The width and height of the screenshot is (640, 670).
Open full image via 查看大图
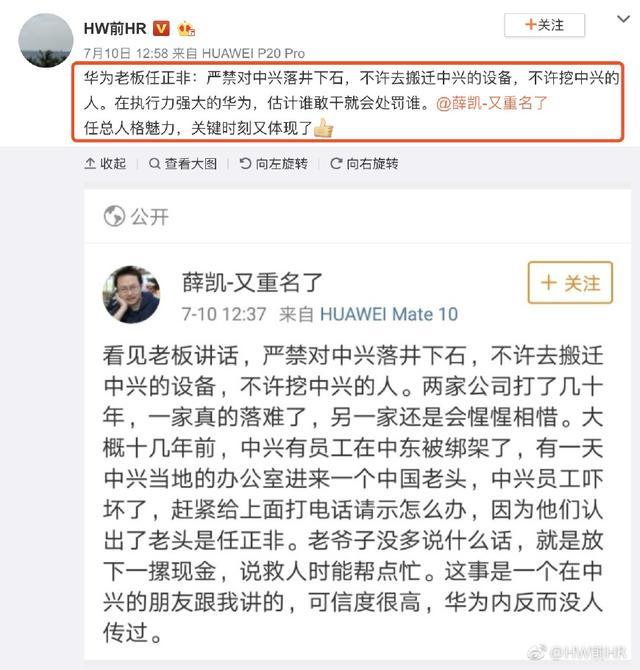pyautogui.click(x=183, y=164)
